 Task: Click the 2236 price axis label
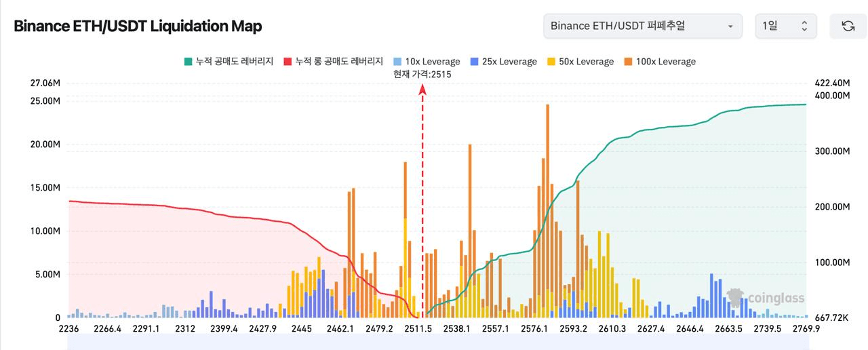coord(69,328)
